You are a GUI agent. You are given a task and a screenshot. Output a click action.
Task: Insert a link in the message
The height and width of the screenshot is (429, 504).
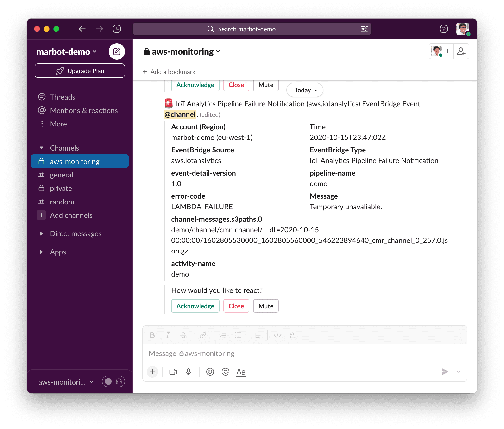[203, 335]
